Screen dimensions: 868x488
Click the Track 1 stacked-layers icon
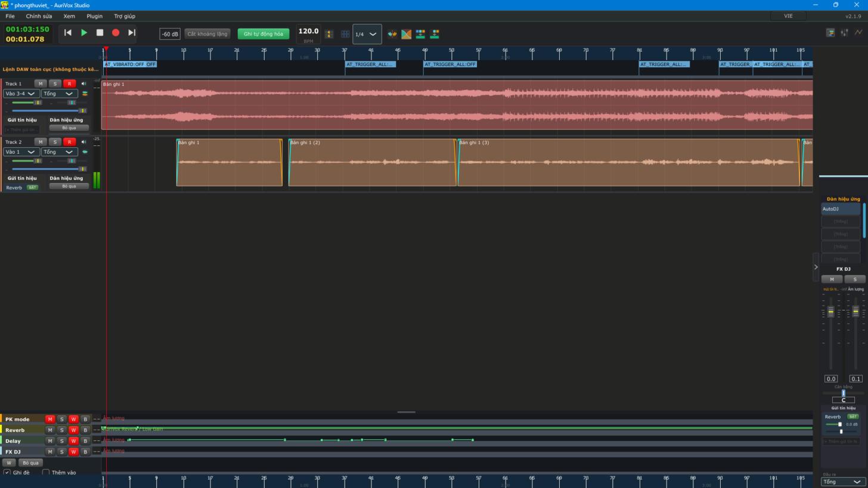[x=85, y=94]
